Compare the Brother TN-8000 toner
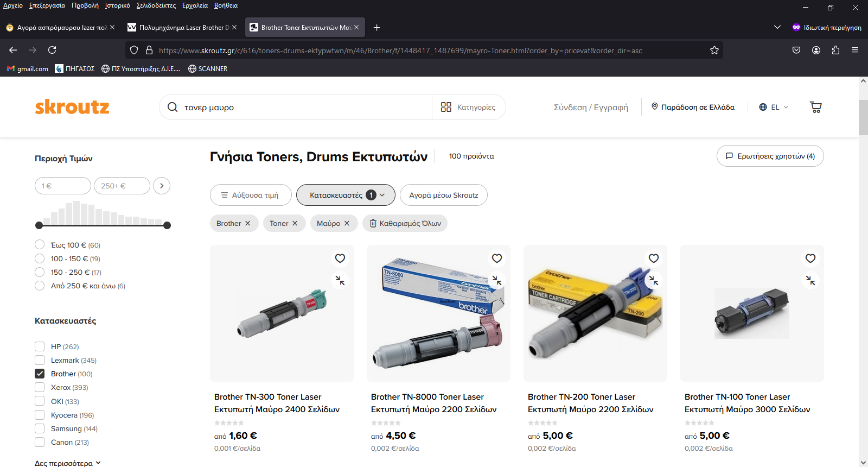868x467 pixels. (497, 280)
